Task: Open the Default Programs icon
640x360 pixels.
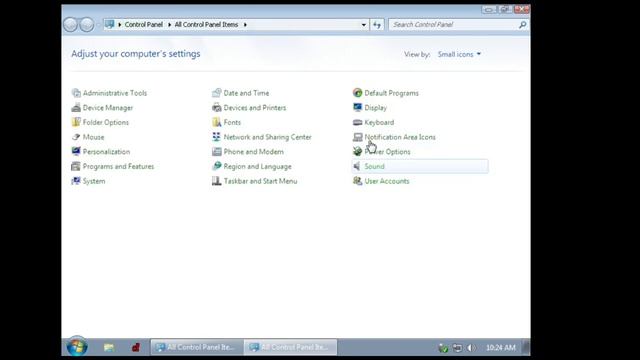Action: click(358, 93)
